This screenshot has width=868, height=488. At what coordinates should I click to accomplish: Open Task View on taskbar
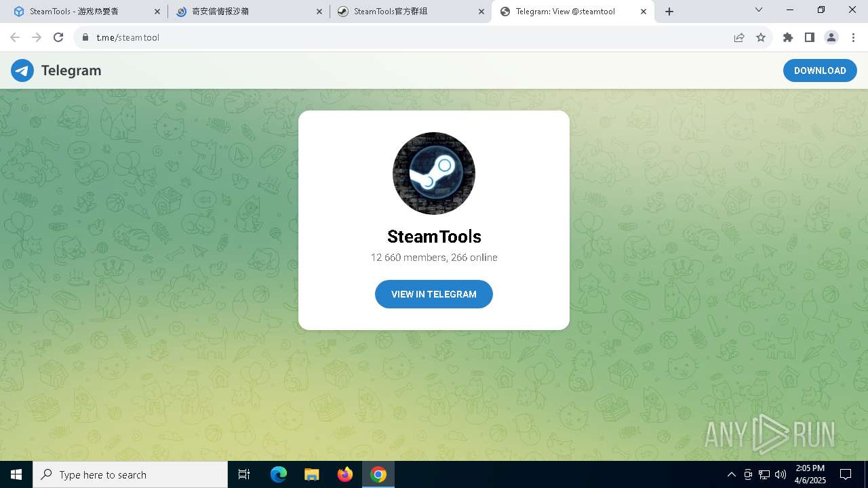[244, 474]
